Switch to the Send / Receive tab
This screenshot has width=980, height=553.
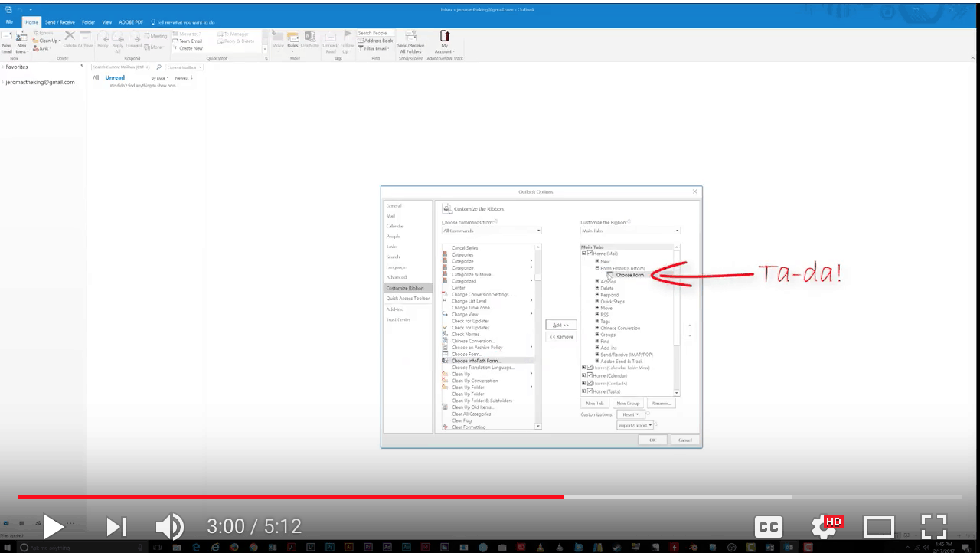(59, 22)
